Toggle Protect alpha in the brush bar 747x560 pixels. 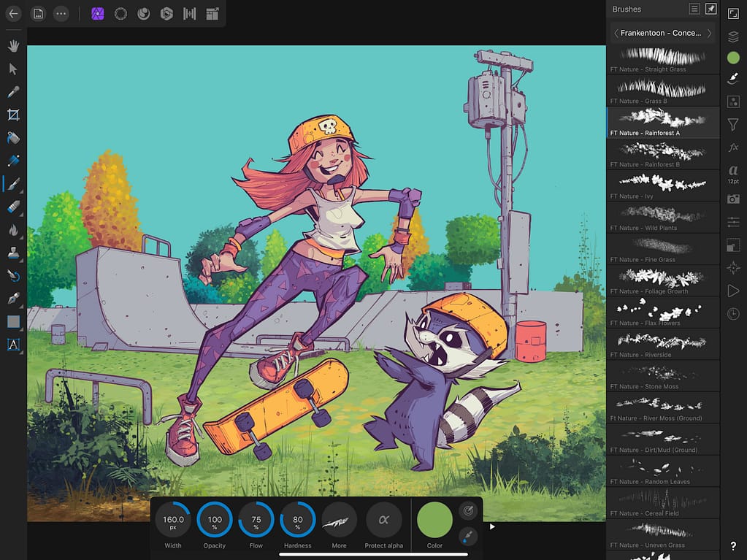(384, 520)
